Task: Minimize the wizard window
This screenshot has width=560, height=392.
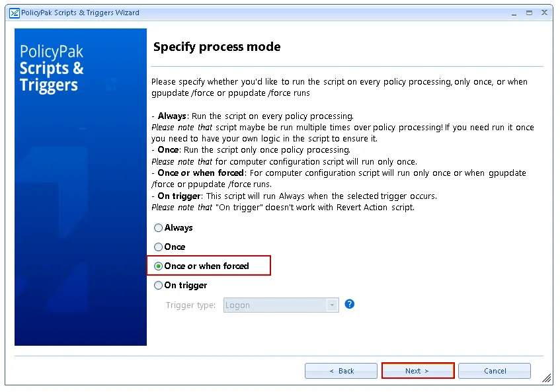Action: point(514,13)
